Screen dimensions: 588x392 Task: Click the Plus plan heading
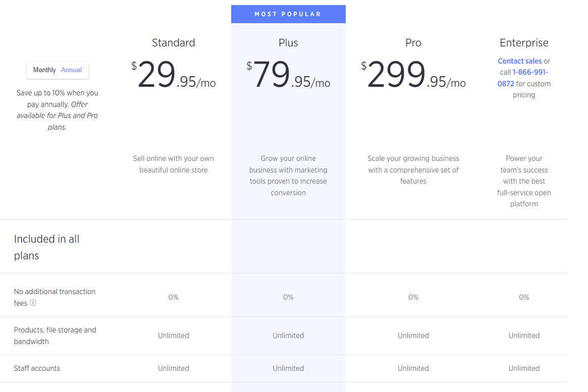click(x=288, y=43)
